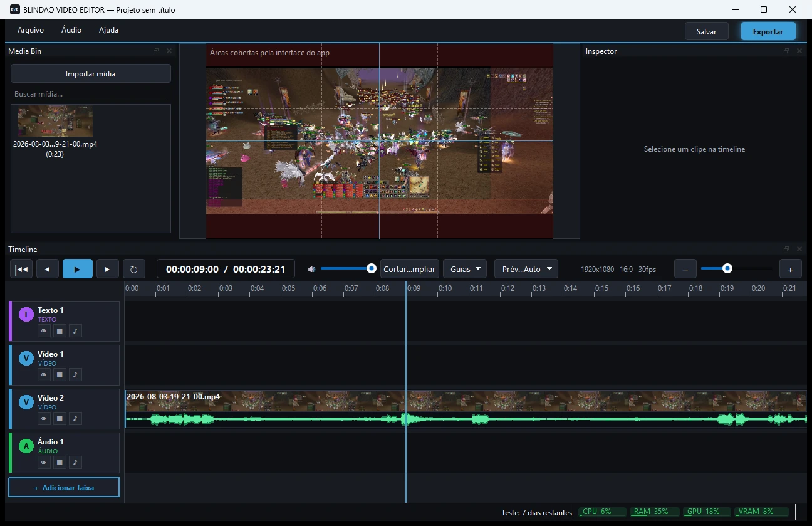Mute Texto 1 track with note icon

pos(75,331)
